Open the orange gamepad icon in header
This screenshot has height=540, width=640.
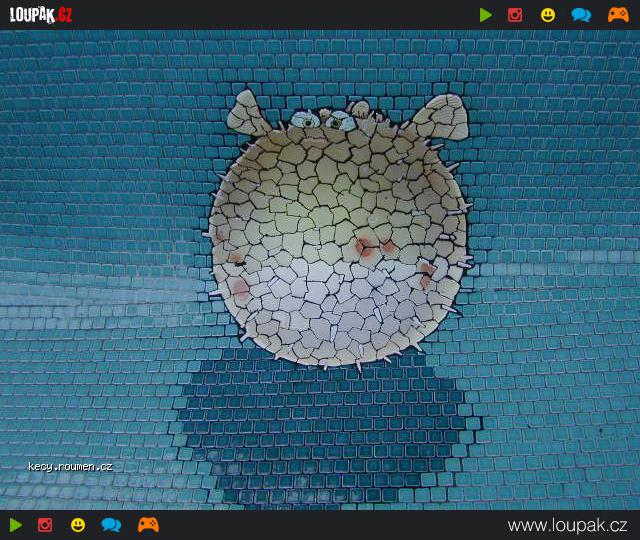618,15
